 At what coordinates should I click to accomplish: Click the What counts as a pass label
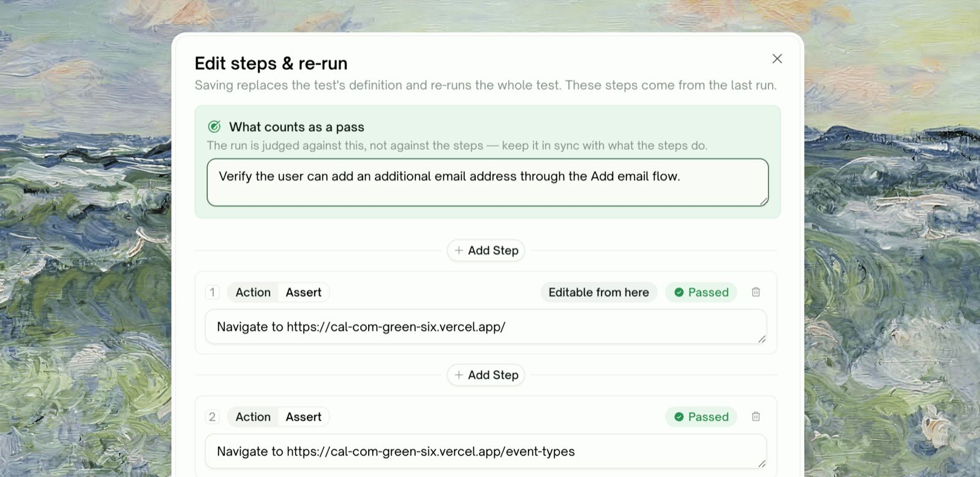(296, 127)
